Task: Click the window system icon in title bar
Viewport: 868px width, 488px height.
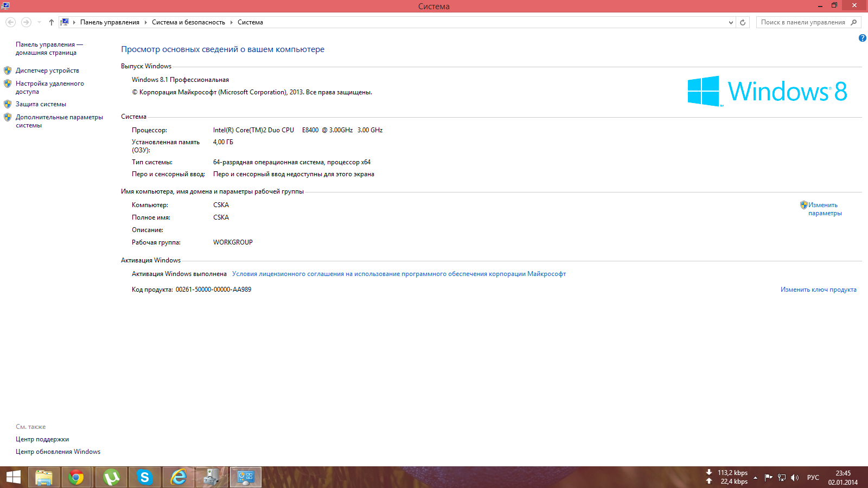Action: (5, 5)
